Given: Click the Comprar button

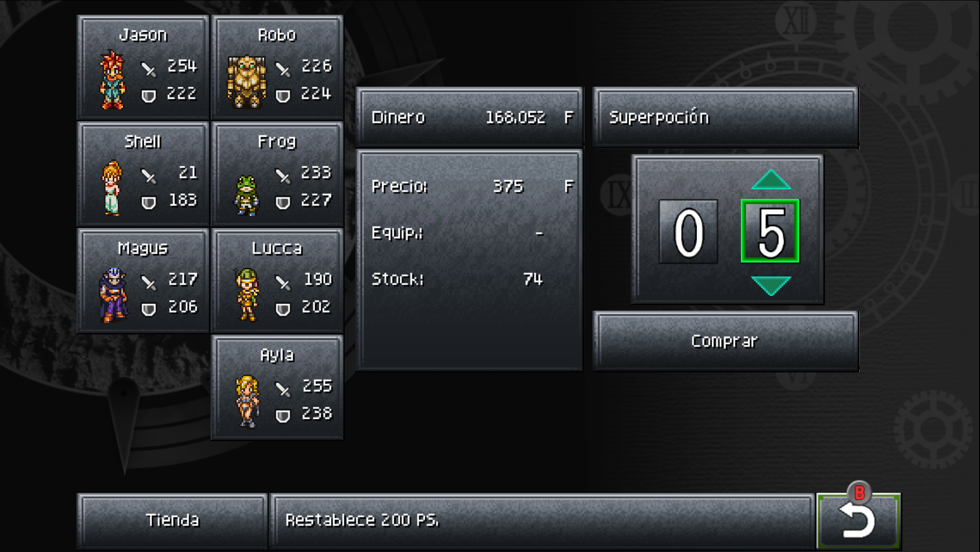Looking at the screenshot, I should [726, 341].
